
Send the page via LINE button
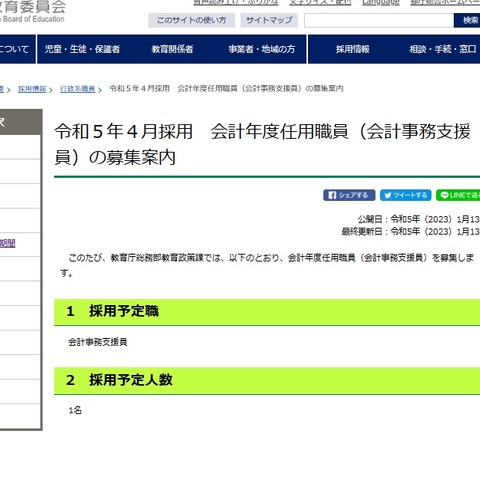pos(458,195)
